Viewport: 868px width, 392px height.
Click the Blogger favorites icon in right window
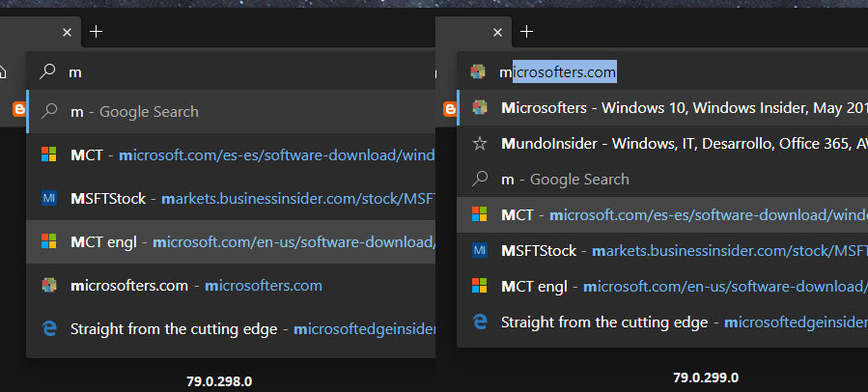click(450, 110)
